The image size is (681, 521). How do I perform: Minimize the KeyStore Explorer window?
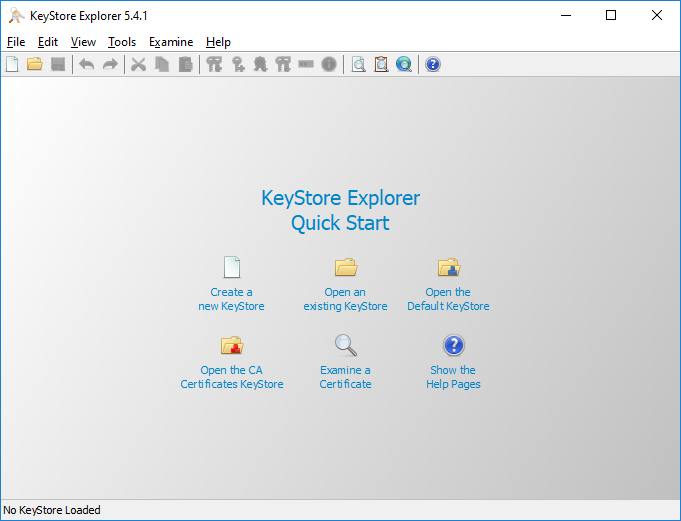(565, 16)
